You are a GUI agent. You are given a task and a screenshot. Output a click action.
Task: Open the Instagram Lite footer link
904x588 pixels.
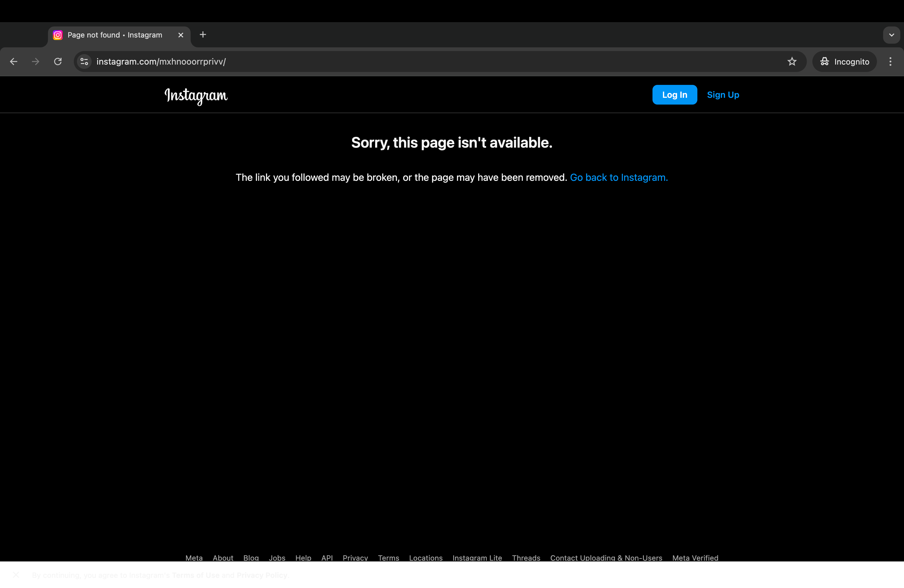point(477,558)
